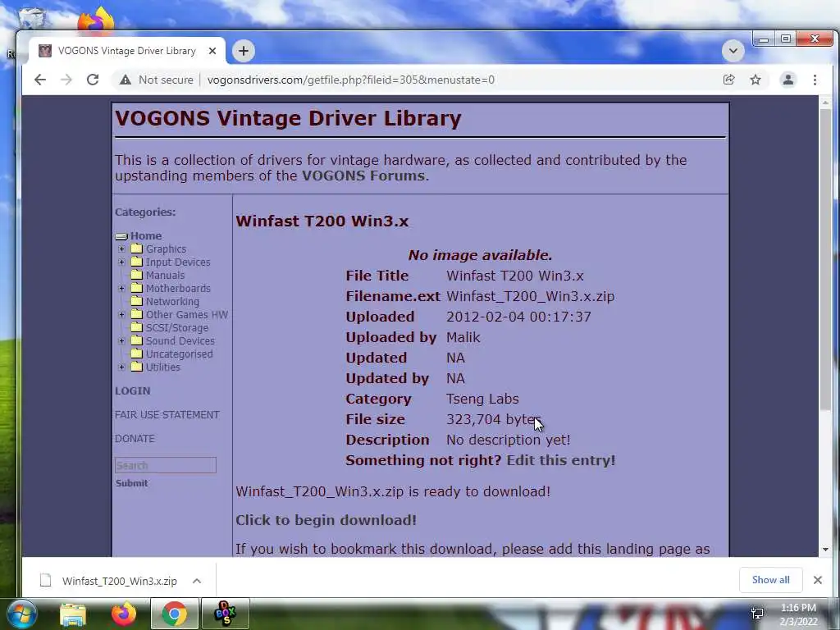Open File Explorer from taskbar

click(x=73, y=614)
